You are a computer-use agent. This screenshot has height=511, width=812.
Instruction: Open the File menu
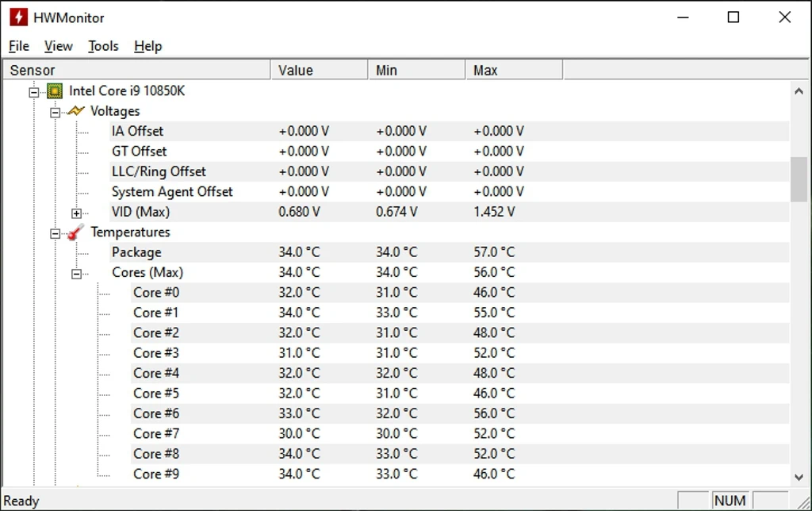19,46
